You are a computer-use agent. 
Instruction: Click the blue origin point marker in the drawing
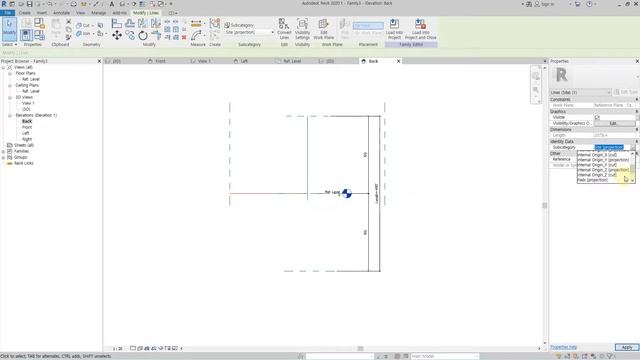tap(347, 193)
